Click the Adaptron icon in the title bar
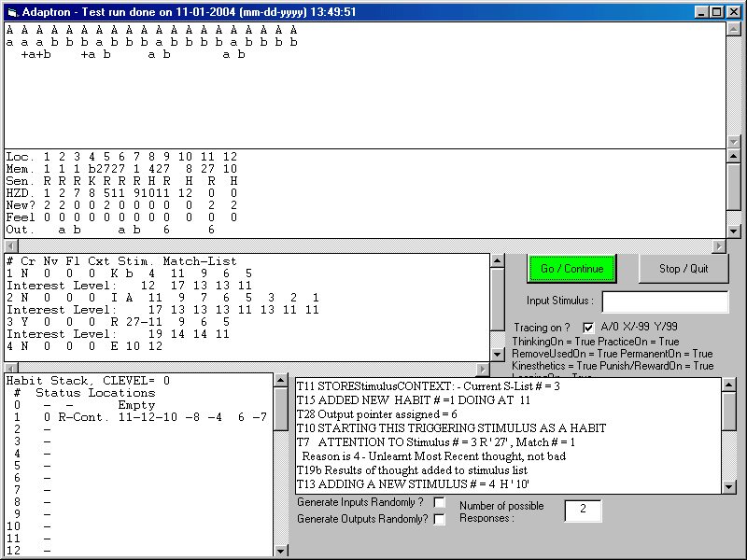Screen dimensions: 747x560 pos(12,12)
